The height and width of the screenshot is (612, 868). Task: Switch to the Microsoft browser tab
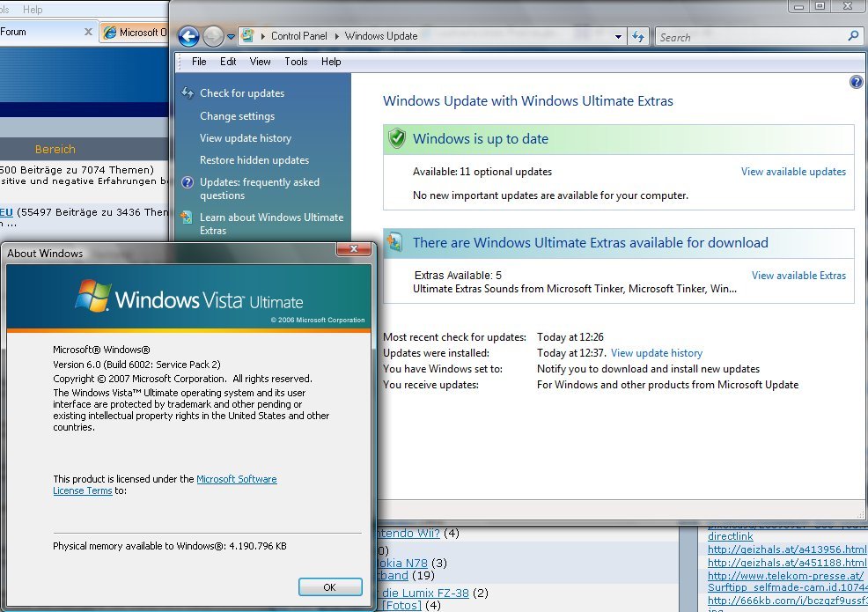(x=135, y=32)
